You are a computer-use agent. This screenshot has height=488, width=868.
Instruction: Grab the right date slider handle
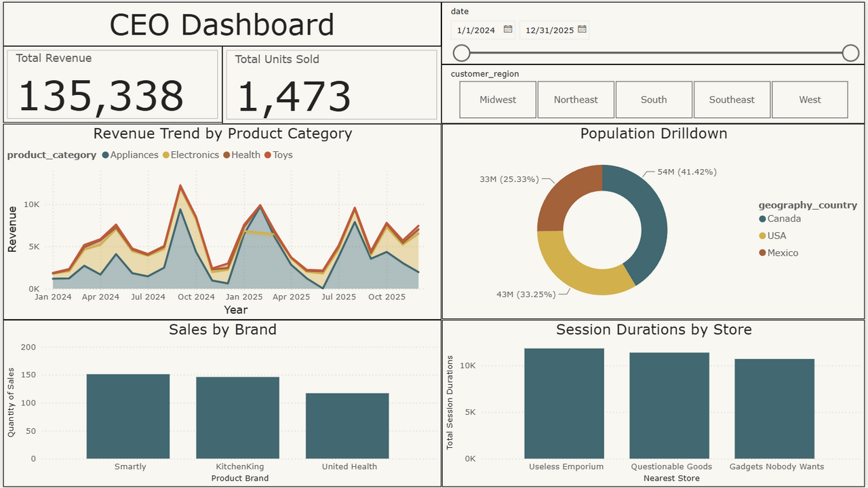pyautogui.click(x=850, y=53)
